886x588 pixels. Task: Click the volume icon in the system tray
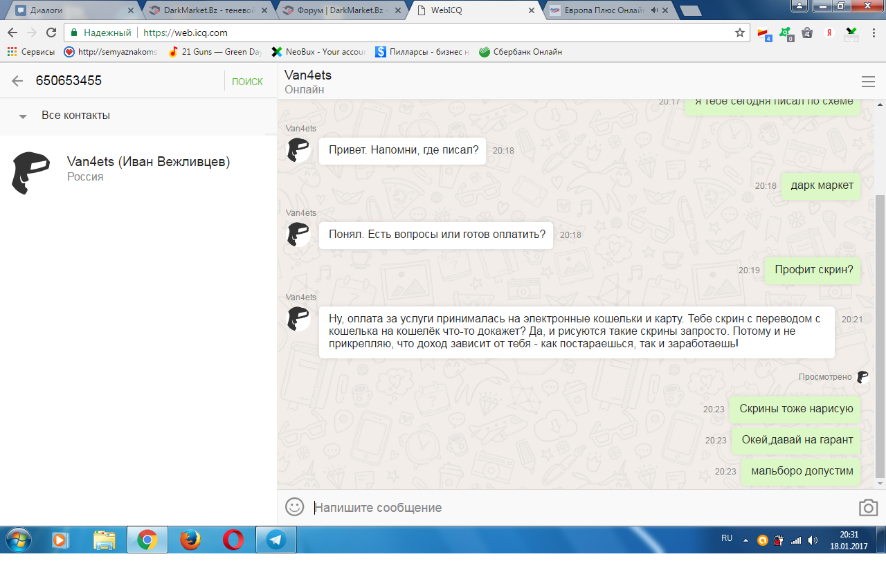(x=813, y=540)
